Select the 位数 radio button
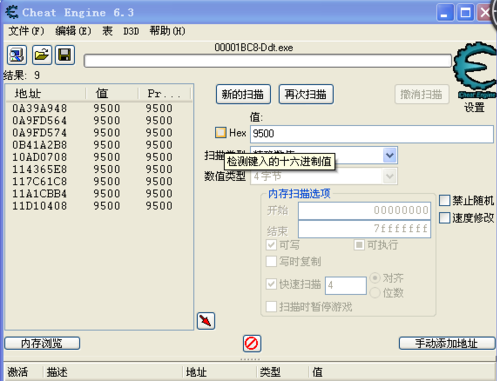This screenshot has width=497, height=381. 375,293
